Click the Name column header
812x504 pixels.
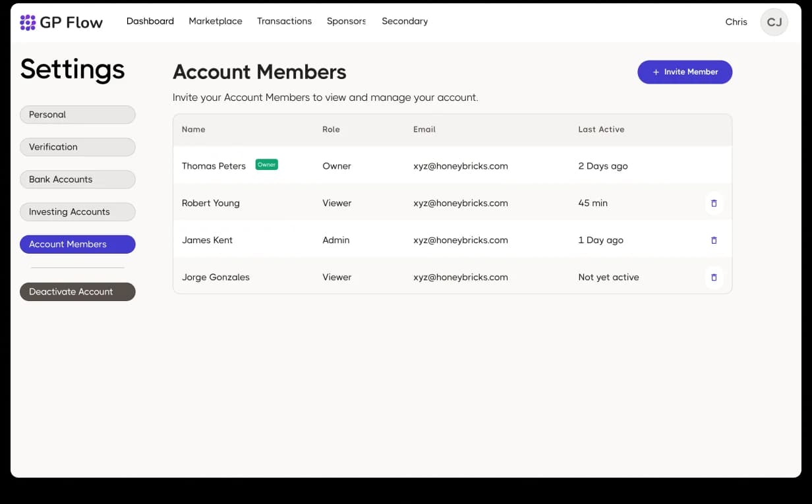pos(194,129)
